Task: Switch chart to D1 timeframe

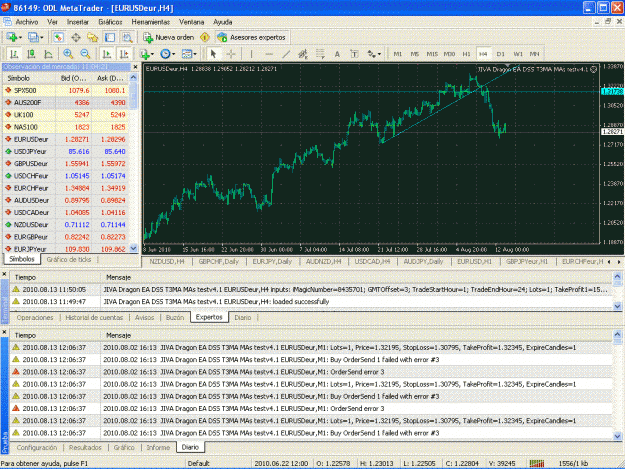Action: (501, 54)
